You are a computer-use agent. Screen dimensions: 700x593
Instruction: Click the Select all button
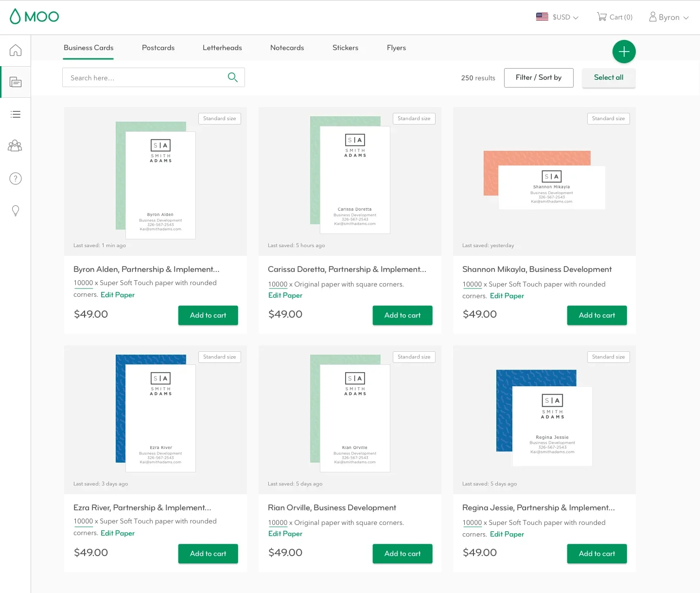tap(609, 78)
